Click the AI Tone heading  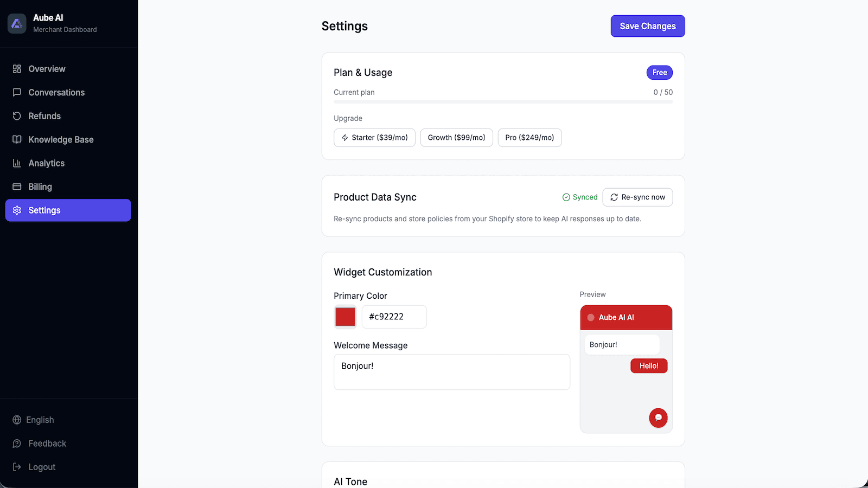[x=350, y=481]
